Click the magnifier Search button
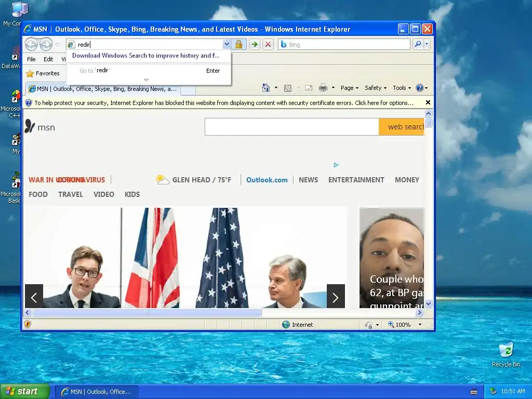The image size is (532, 399). [x=418, y=44]
